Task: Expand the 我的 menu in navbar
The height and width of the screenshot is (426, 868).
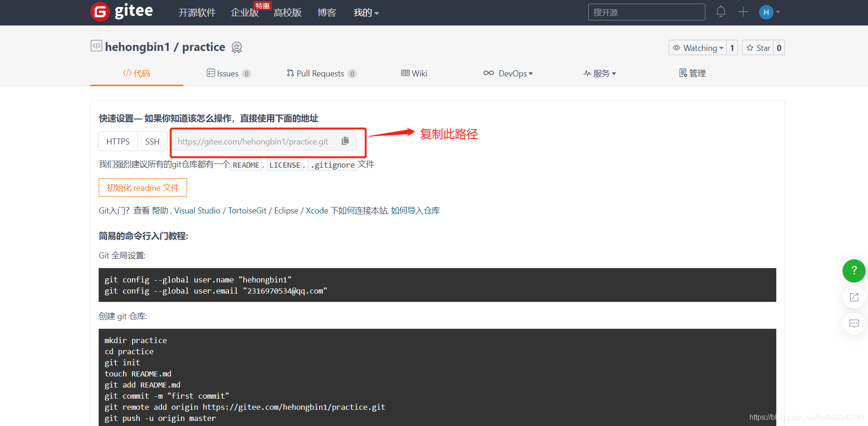Action: click(x=366, y=13)
